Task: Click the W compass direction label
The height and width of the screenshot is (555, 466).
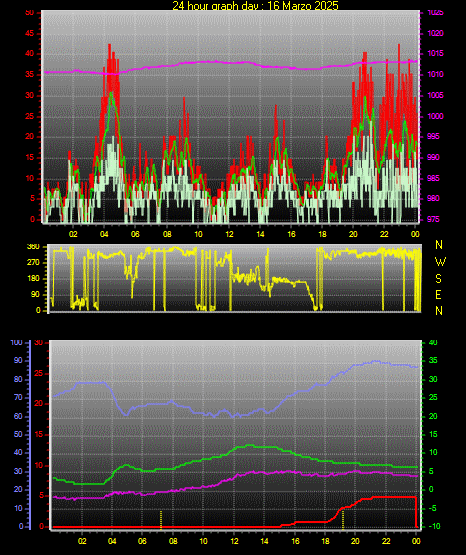Action: pos(440,262)
